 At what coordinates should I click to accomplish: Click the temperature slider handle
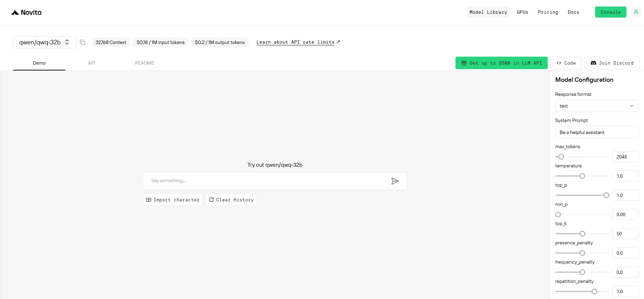click(582, 176)
